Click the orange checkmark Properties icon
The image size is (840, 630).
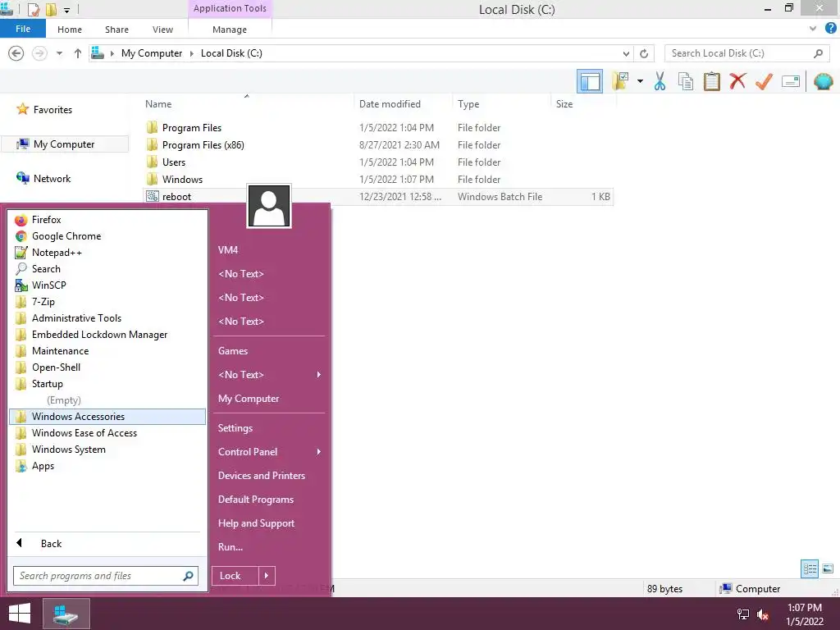(764, 81)
